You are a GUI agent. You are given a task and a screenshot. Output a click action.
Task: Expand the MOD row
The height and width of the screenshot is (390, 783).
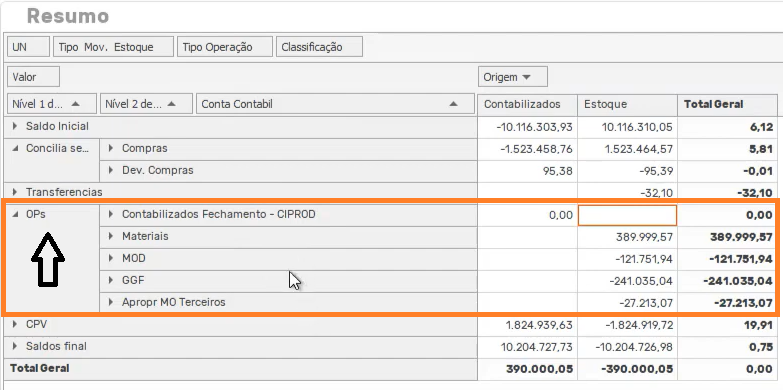click(111, 259)
